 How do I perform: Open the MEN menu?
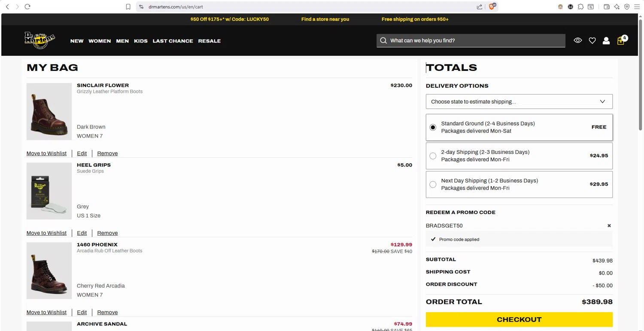click(x=122, y=41)
